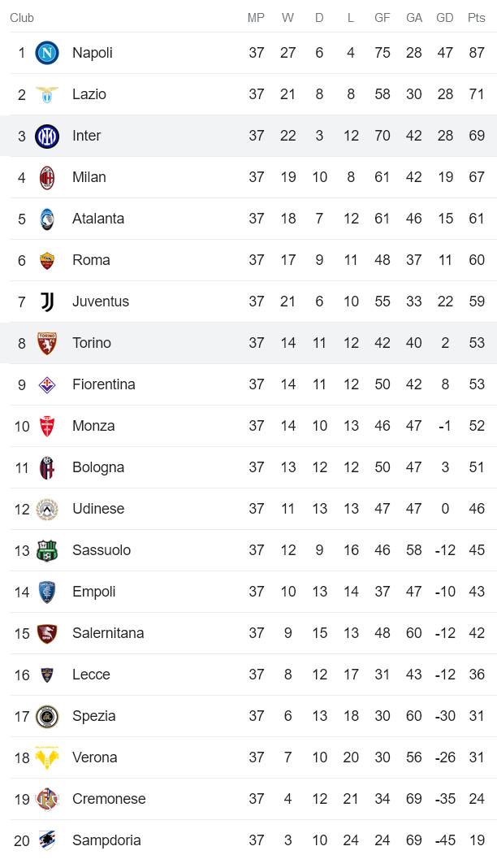Click the Lazio eagle crest icon
497x868 pixels.
[47, 94]
